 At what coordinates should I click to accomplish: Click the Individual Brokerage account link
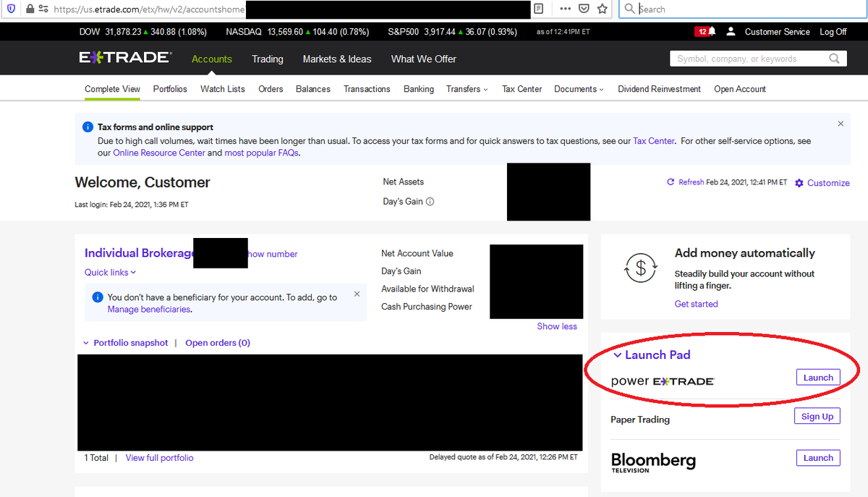point(140,253)
